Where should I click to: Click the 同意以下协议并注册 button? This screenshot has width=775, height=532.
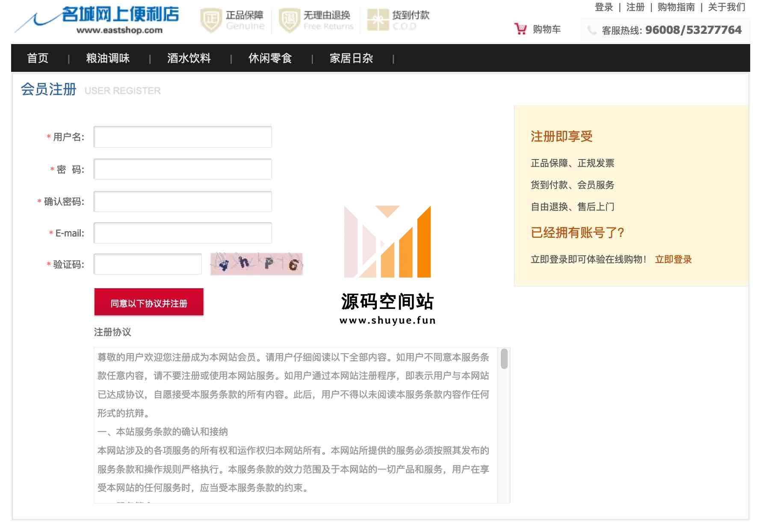(x=149, y=302)
